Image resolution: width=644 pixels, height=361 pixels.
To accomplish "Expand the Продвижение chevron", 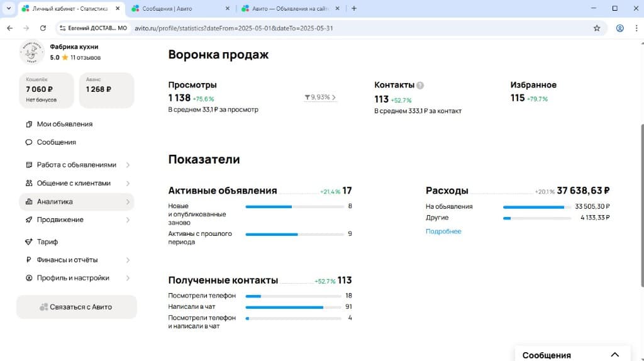I will (x=128, y=219).
